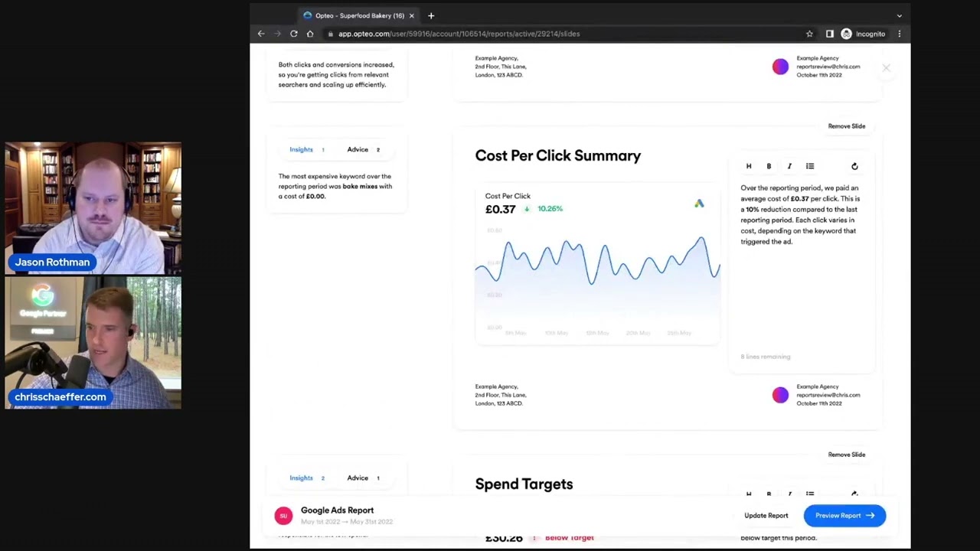Reload the page with the refresh icon

point(293,34)
